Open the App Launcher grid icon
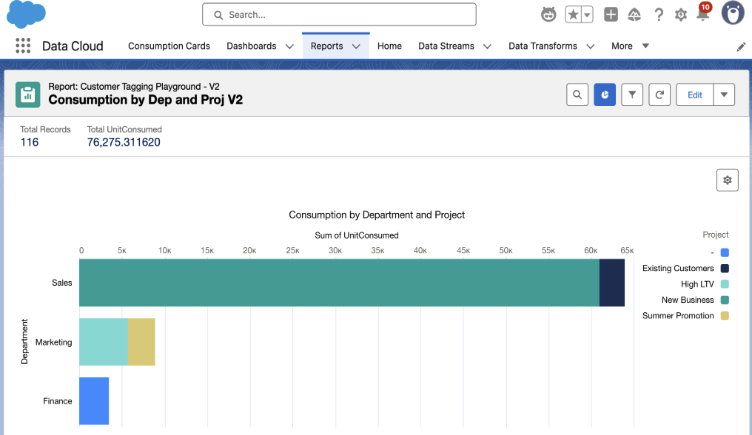Image resolution: width=752 pixels, height=435 pixels. pos(23,46)
